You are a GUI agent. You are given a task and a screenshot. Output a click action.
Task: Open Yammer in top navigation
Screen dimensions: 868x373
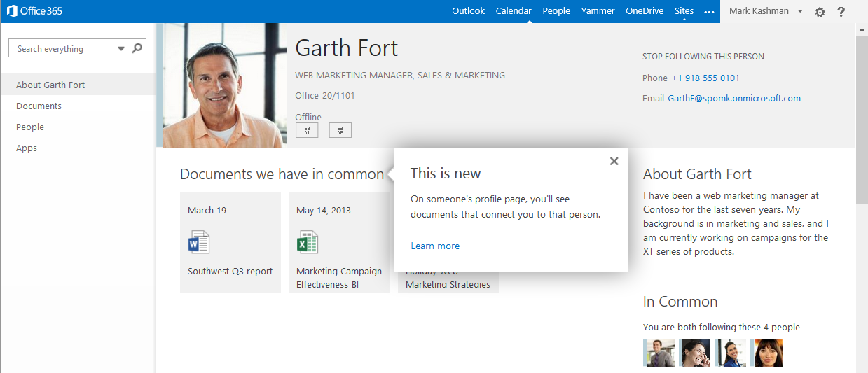[x=598, y=11]
